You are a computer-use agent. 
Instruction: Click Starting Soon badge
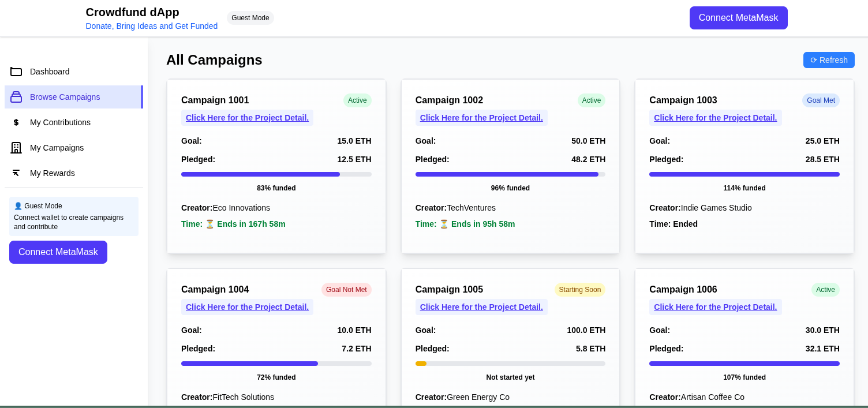580,290
